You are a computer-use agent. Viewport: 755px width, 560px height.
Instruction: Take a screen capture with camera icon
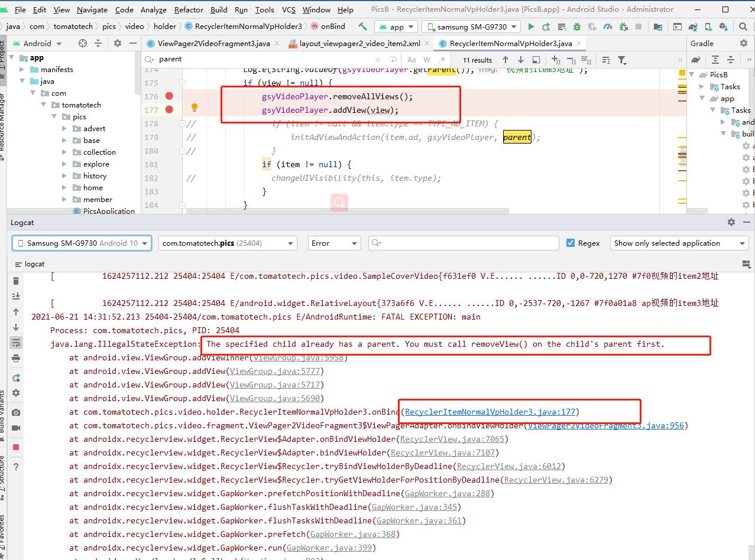[x=16, y=412]
